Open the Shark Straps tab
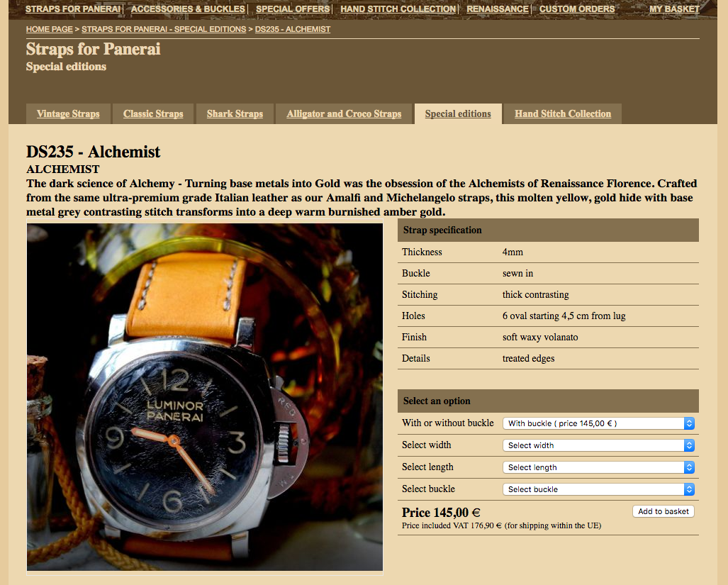 pos(235,113)
